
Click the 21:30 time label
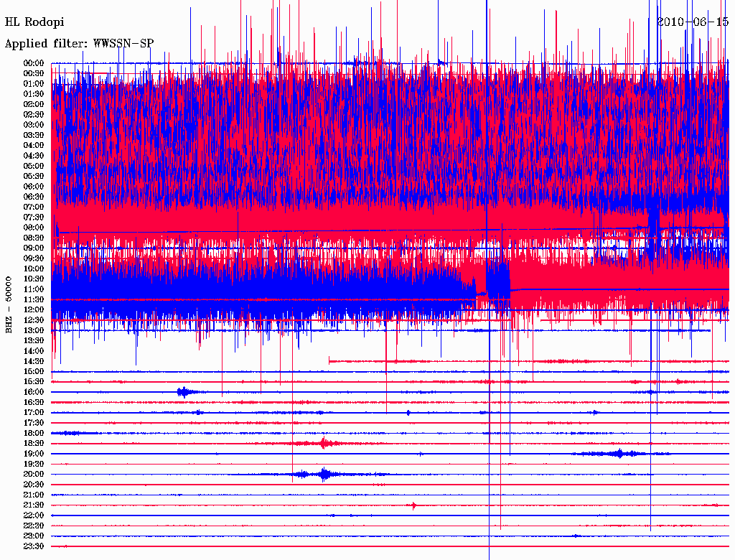[34, 505]
